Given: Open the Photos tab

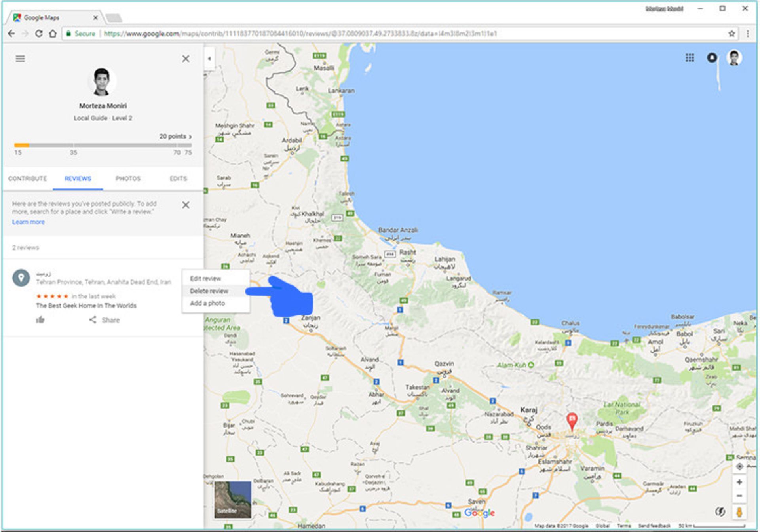Looking at the screenshot, I should [128, 179].
